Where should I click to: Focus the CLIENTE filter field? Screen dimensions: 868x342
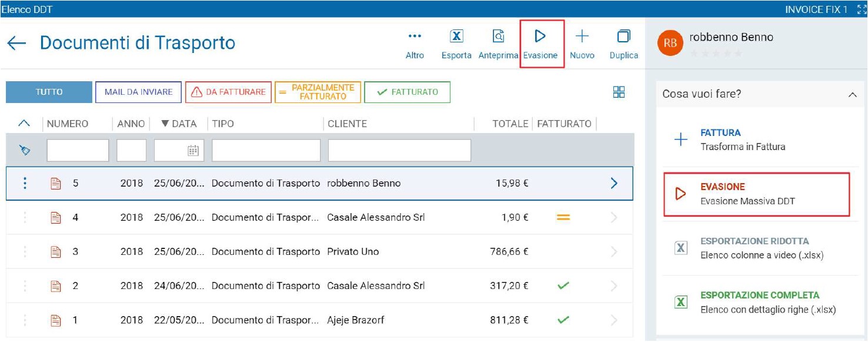tap(399, 151)
